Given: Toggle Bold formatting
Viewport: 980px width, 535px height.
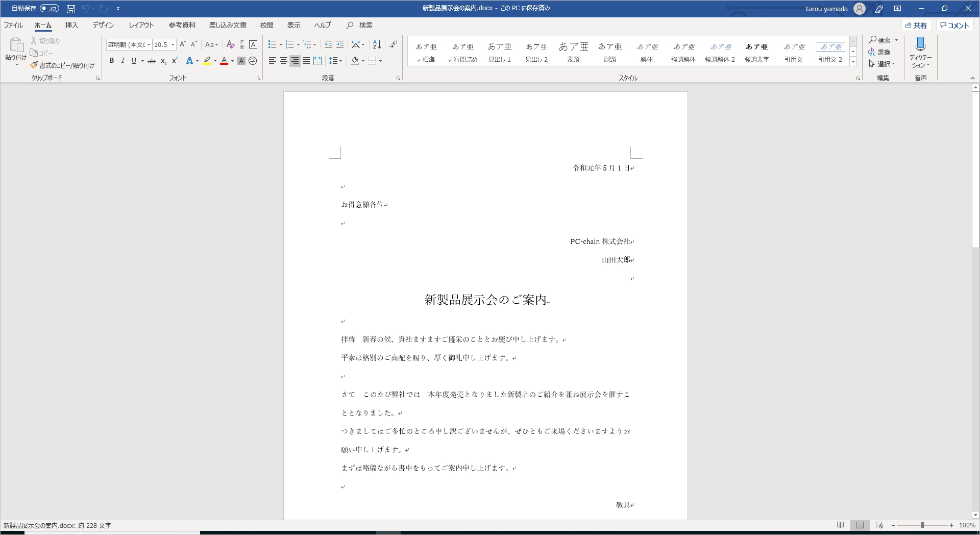Looking at the screenshot, I should click(x=112, y=61).
